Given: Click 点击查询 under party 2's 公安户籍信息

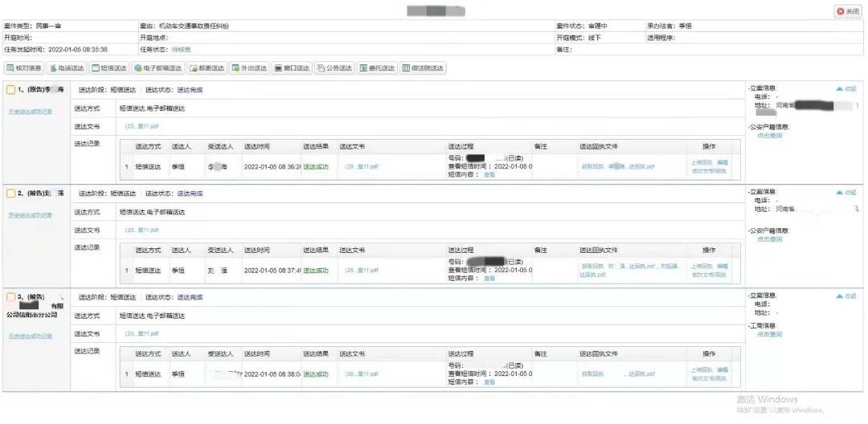Looking at the screenshot, I should (x=770, y=239).
